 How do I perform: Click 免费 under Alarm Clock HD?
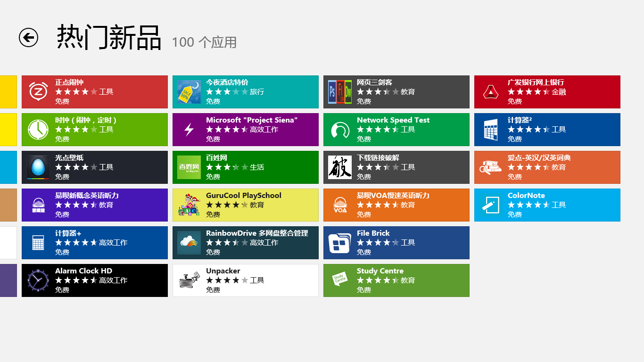62,290
